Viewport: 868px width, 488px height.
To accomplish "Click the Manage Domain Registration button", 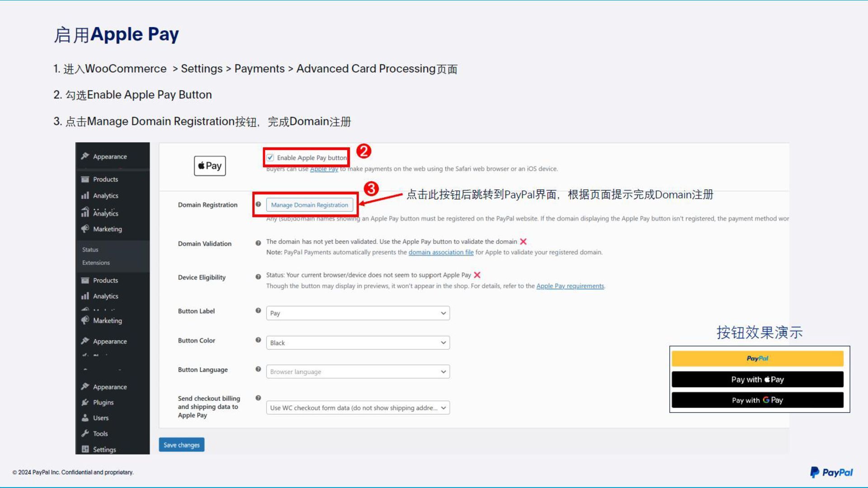I will point(310,205).
